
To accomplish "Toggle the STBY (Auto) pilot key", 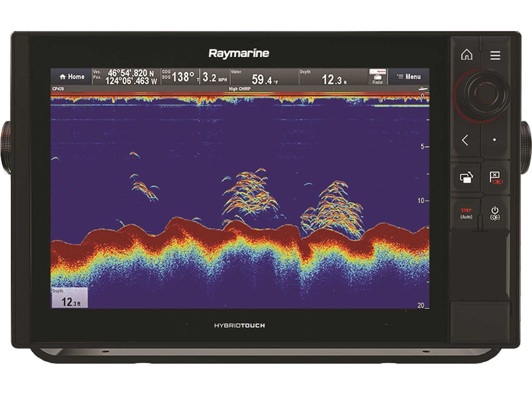I will pos(466,213).
